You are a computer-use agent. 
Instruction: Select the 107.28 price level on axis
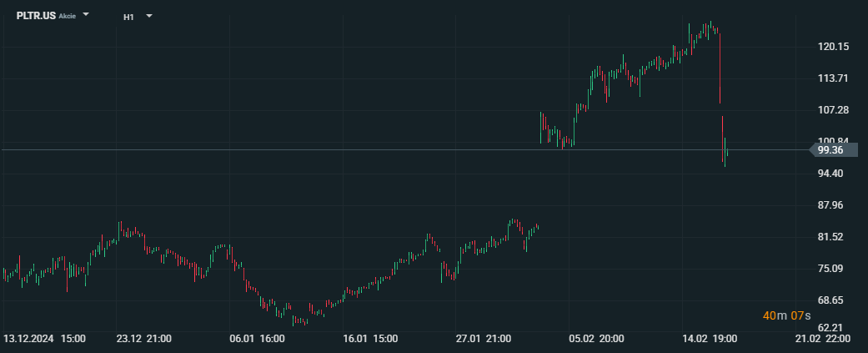coord(833,110)
